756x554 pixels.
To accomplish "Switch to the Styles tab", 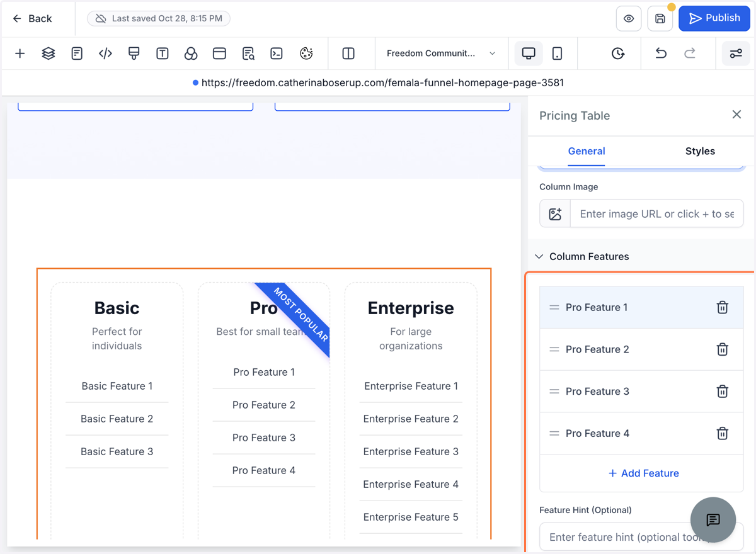I will 700,151.
